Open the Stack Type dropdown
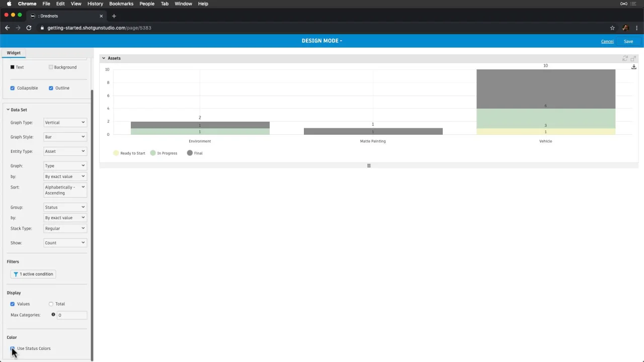This screenshot has width=644, height=362. (x=65, y=228)
